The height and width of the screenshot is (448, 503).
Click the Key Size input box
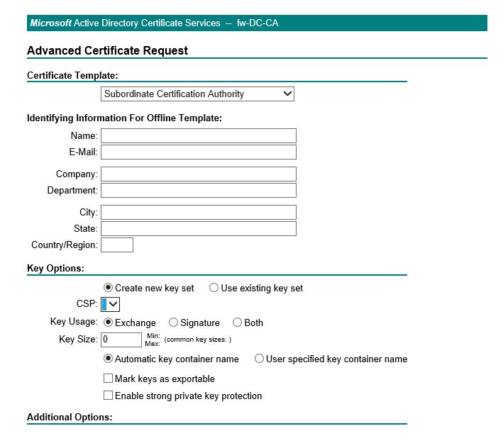pos(121,340)
